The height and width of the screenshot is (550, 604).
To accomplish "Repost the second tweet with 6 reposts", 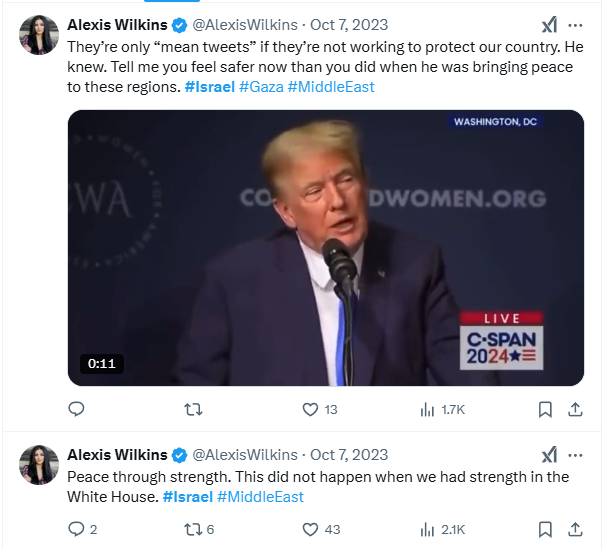I will (x=199, y=529).
